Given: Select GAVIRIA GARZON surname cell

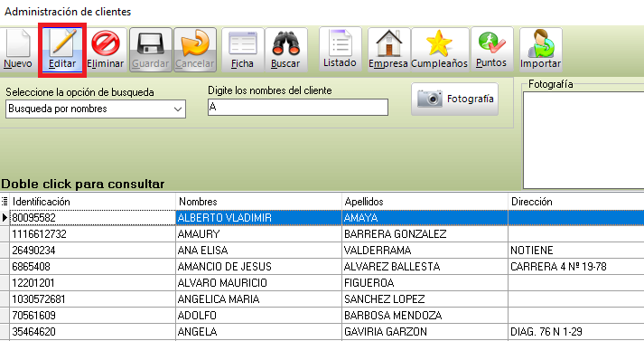Looking at the screenshot, I should [x=425, y=332].
